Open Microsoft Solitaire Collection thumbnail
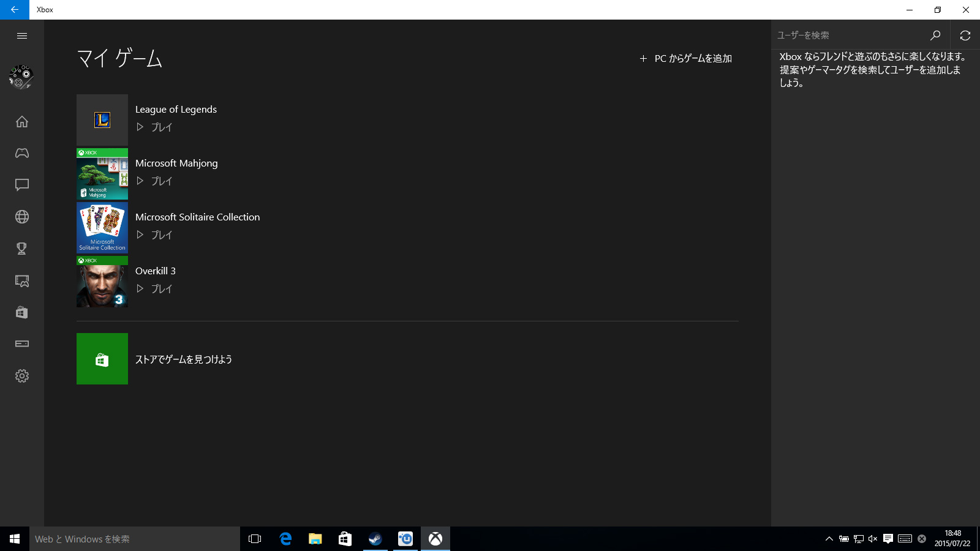 pyautogui.click(x=102, y=228)
